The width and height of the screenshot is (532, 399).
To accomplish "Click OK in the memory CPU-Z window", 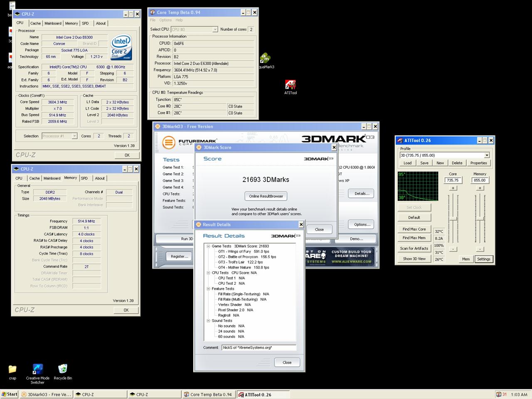I will [126, 310].
